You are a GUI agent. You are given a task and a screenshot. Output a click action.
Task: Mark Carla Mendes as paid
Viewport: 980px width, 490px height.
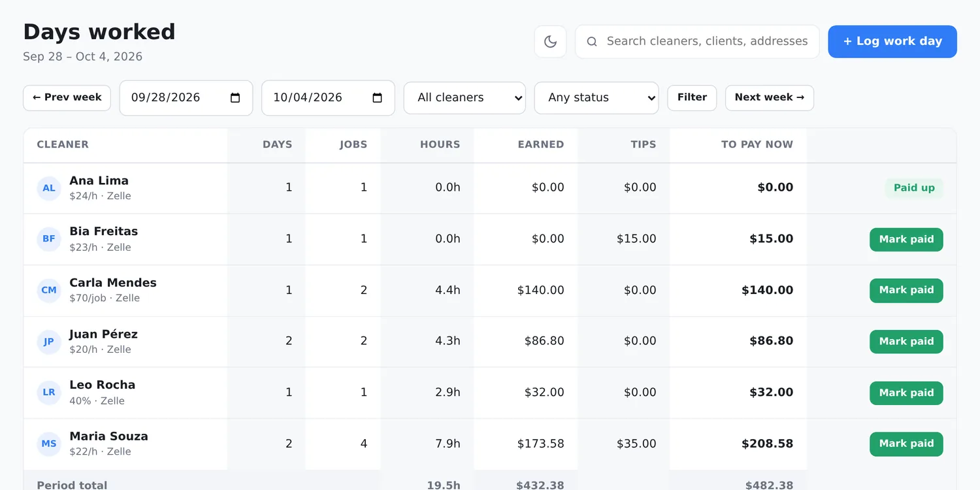tap(906, 290)
